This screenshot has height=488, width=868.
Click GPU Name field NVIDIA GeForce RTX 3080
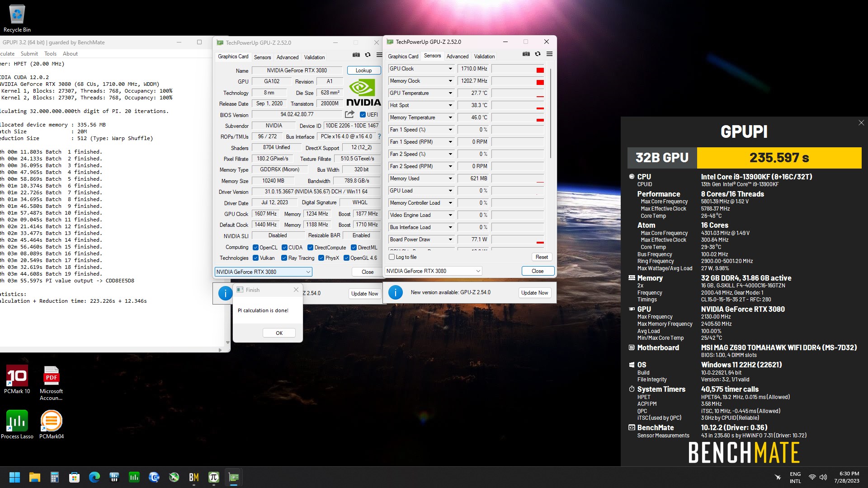click(x=297, y=70)
